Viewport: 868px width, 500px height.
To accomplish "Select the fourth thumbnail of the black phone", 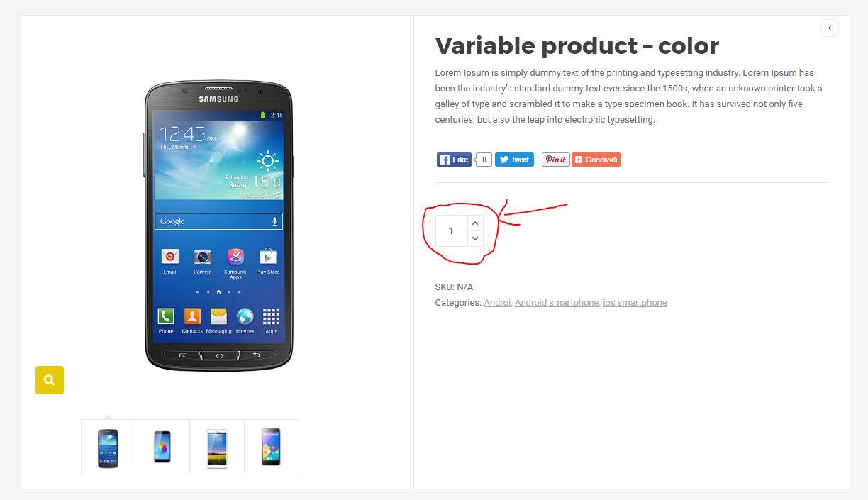I will [272, 447].
